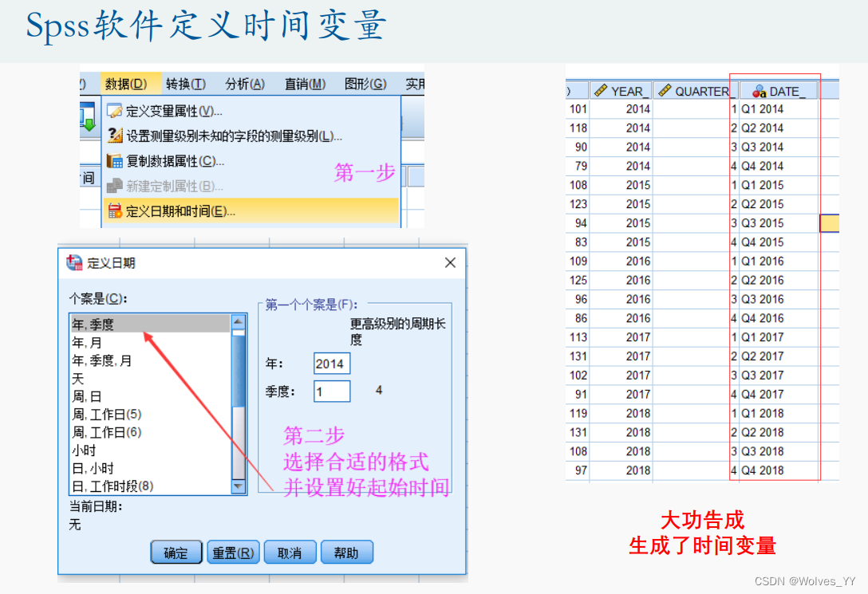Open the 转换(T) menu
Screen dimensions: 868x594
click(186, 84)
